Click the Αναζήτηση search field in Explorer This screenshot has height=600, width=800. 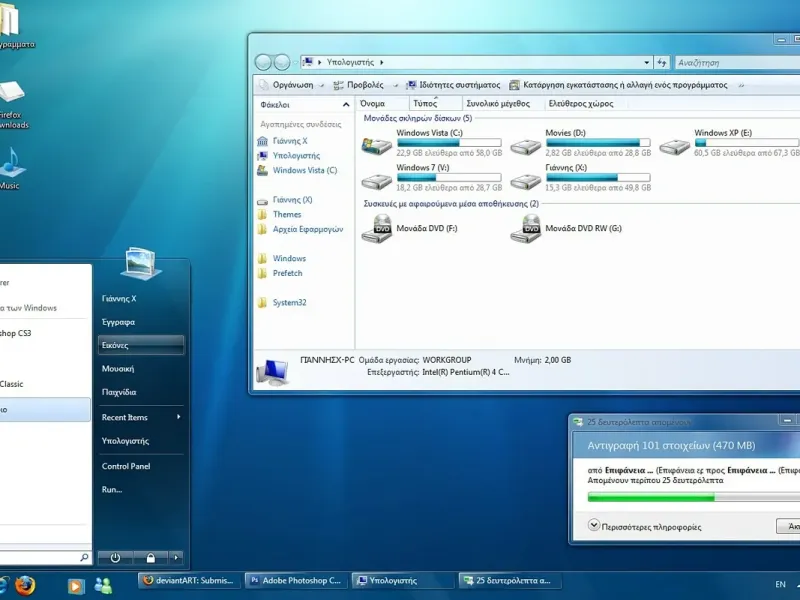pyautogui.click(x=730, y=62)
